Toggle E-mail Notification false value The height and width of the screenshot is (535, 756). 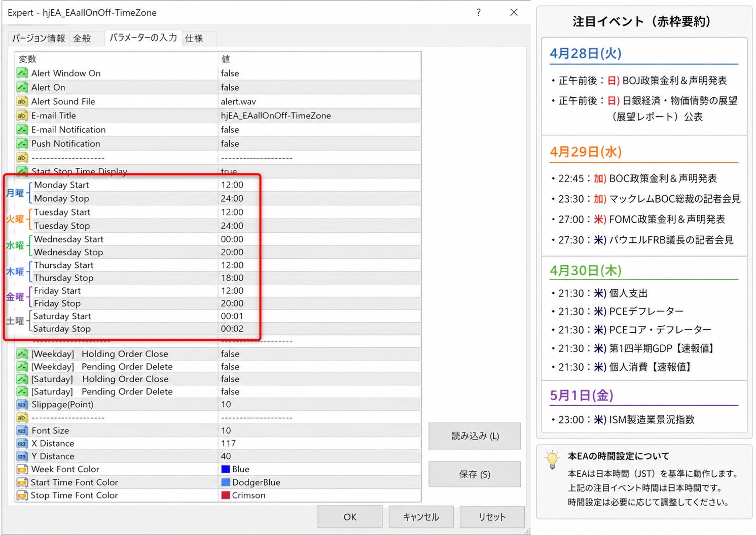click(x=230, y=130)
